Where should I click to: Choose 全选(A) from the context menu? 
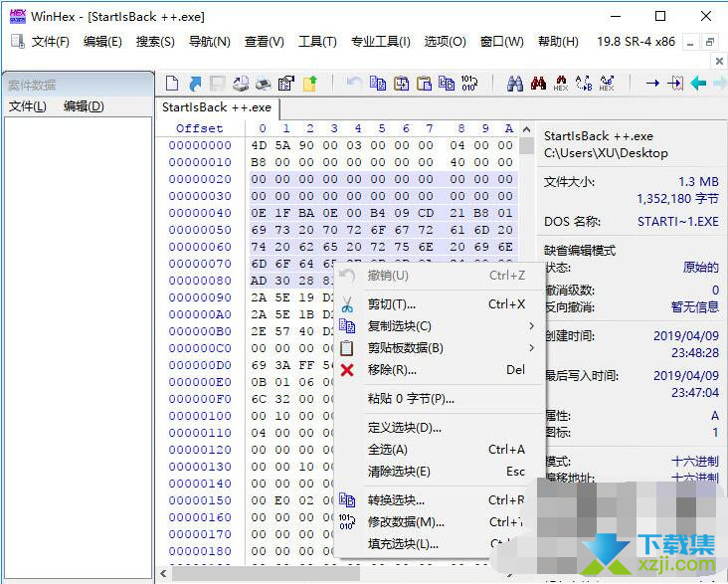click(x=440, y=450)
